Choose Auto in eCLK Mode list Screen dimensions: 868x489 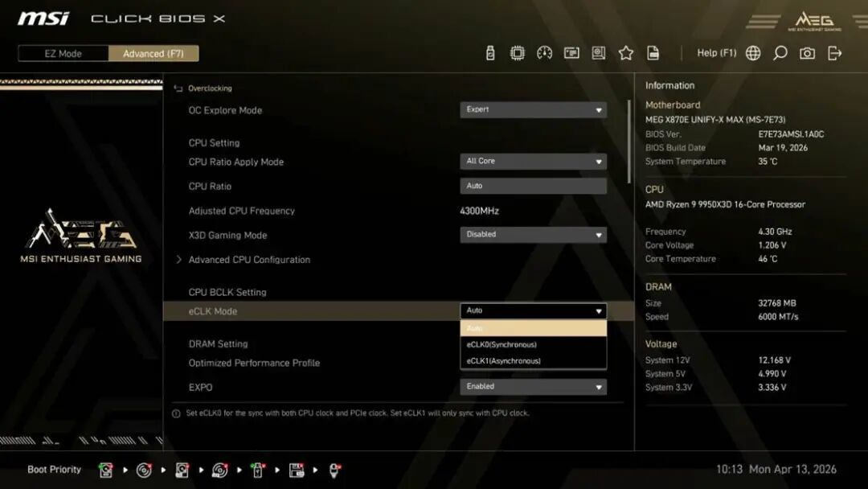(x=533, y=328)
